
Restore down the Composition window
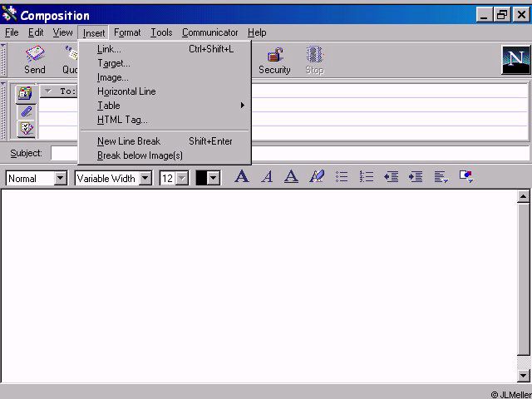coord(502,15)
